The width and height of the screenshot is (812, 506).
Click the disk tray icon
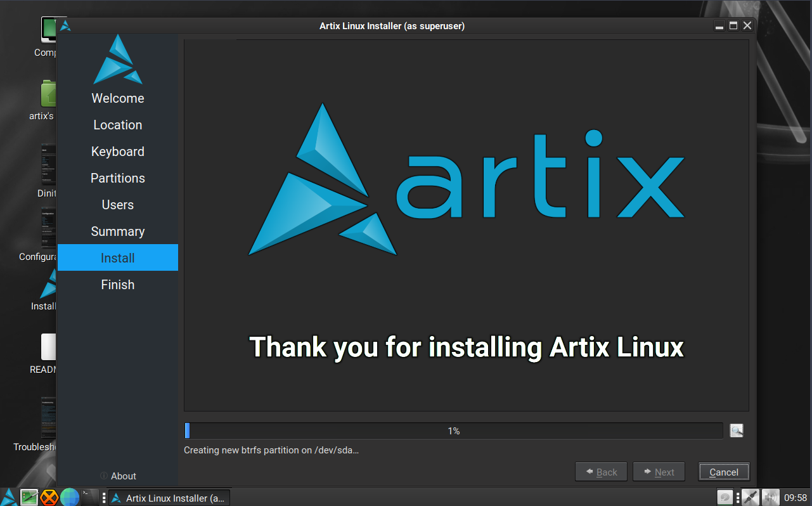click(x=725, y=498)
